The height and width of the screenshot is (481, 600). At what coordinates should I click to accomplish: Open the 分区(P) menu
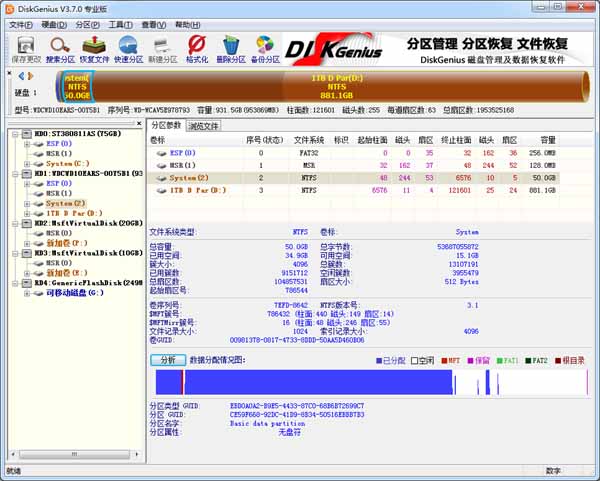point(87,24)
